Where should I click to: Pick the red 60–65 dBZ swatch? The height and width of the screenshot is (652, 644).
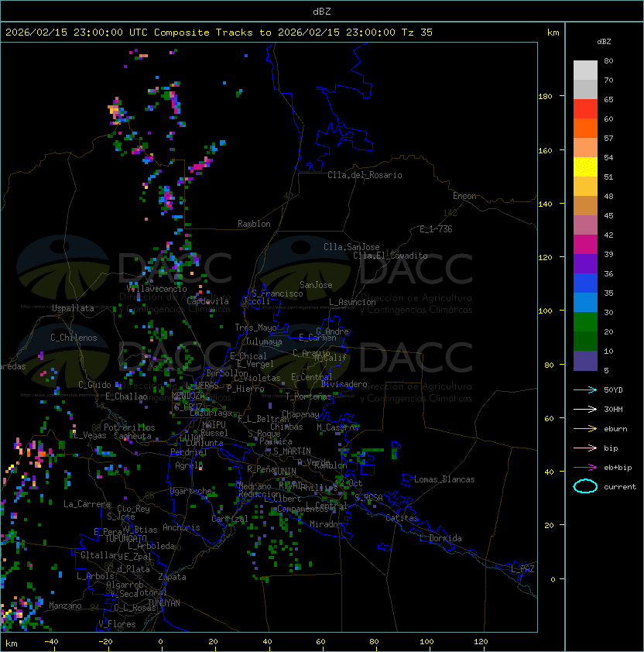tap(585, 109)
